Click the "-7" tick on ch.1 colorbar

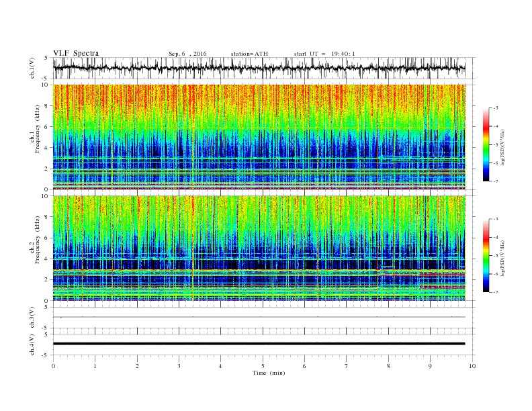(496, 181)
